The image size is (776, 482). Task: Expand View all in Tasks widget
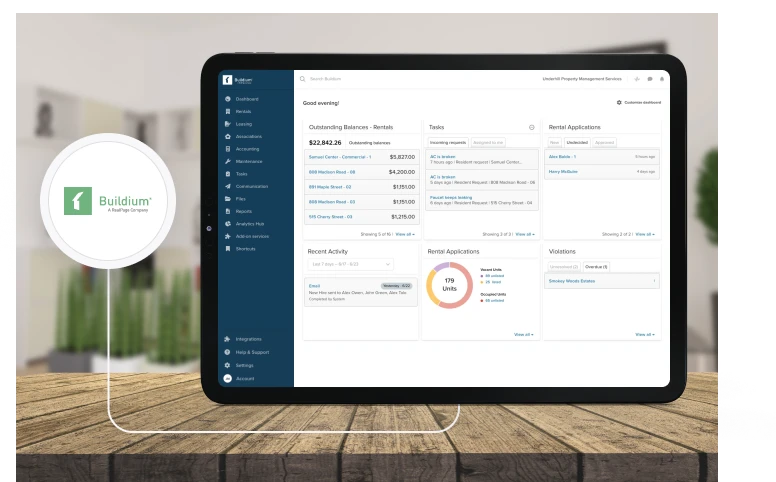pos(525,234)
